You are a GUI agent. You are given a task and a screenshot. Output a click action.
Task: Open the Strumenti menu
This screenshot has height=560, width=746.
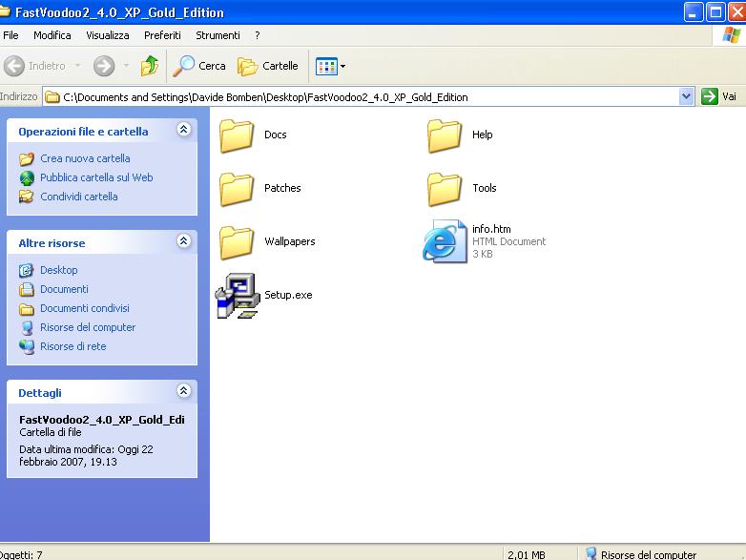pyautogui.click(x=218, y=35)
